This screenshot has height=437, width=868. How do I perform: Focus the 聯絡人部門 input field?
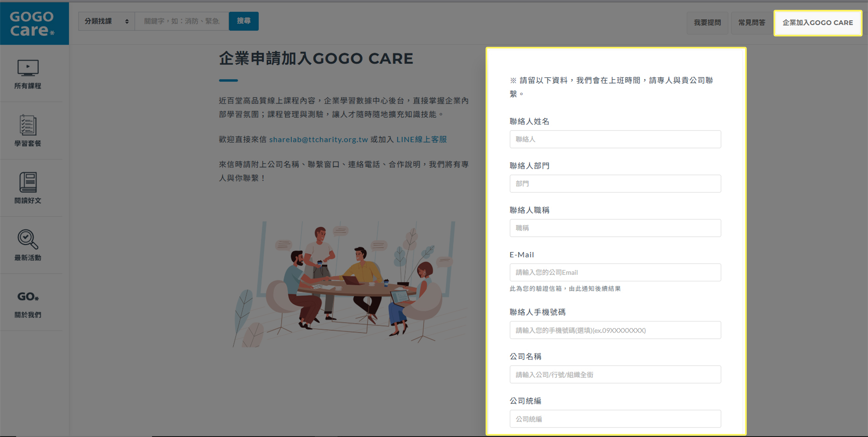pyautogui.click(x=615, y=184)
